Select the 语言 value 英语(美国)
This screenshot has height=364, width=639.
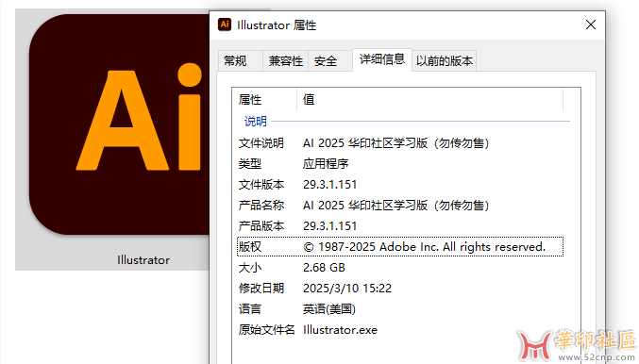(x=329, y=309)
